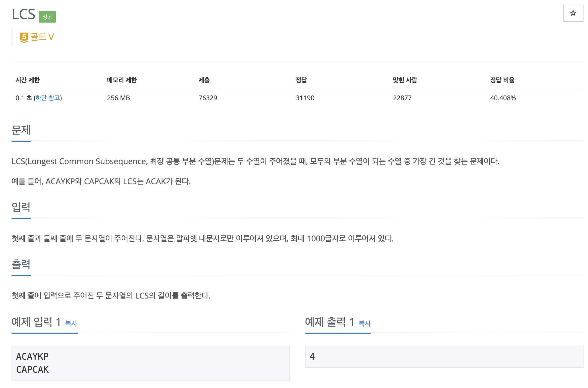Image resolution: width=588 pixels, height=388 pixels.
Task: Click the green 성공 status badge
Action: point(47,17)
